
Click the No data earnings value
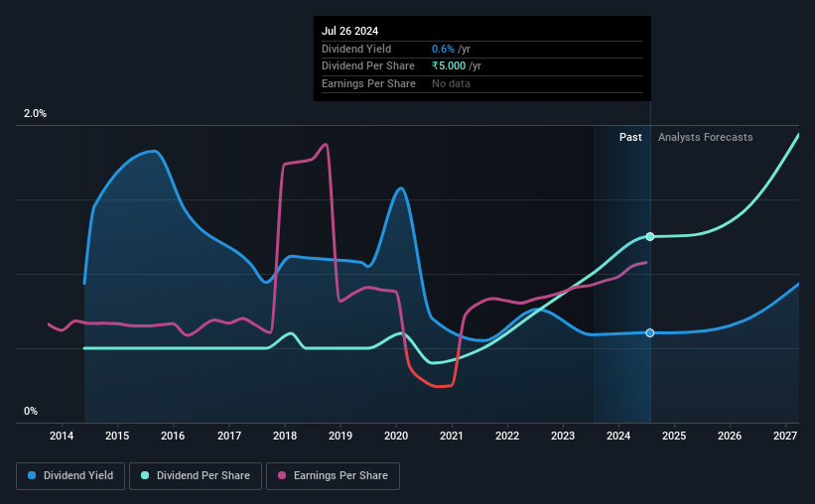coord(451,83)
